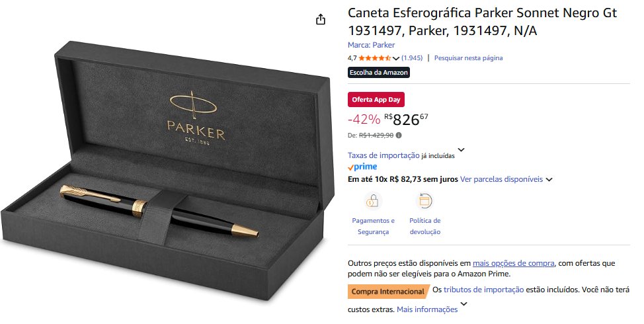Click the Pagamentos e Segurança lock icon

point(373,201)
